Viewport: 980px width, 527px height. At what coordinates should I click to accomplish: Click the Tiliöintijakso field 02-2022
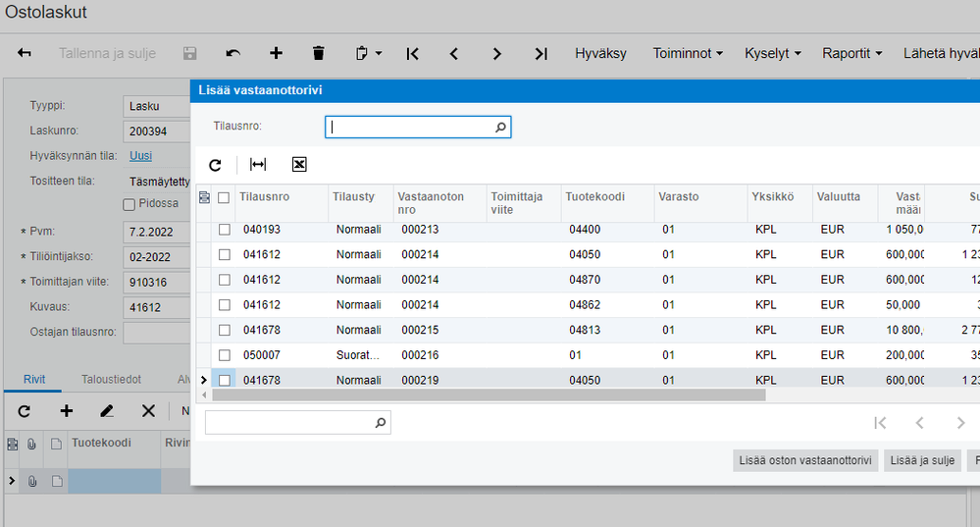(156, 257)
